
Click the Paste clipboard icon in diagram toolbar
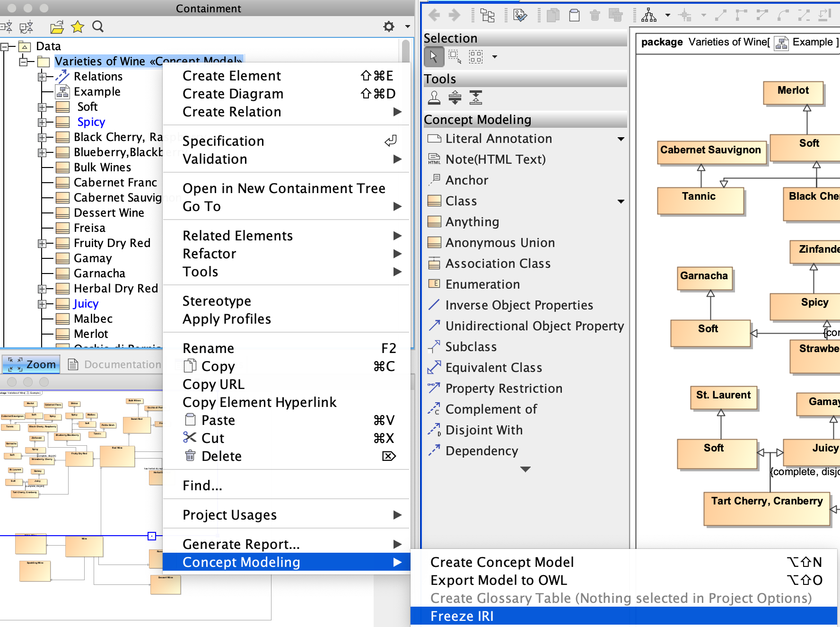[574, 16]
